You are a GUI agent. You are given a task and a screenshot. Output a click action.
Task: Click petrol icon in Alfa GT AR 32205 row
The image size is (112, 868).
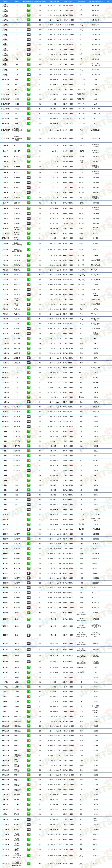tap(29, 59)
